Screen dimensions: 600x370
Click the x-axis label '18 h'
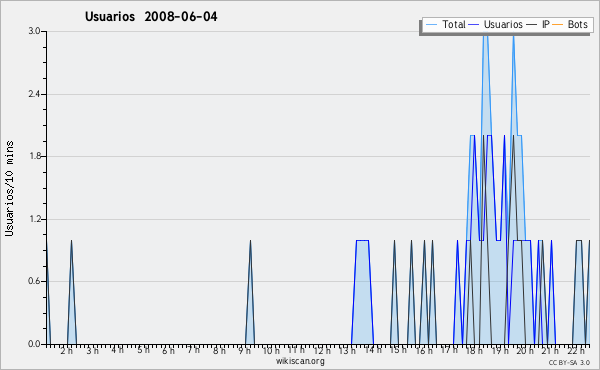pyautogui.click(x=474, y=350)
